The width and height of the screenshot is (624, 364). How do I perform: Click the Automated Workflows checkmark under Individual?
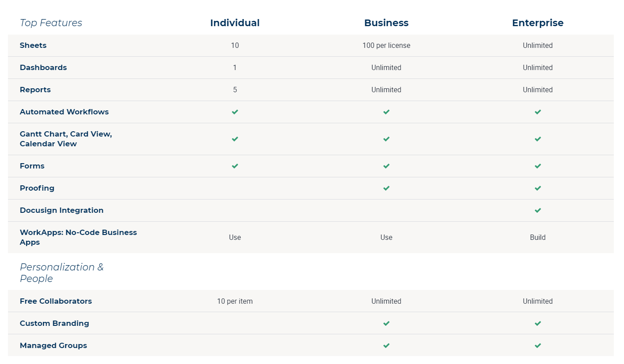click(235, 112)
